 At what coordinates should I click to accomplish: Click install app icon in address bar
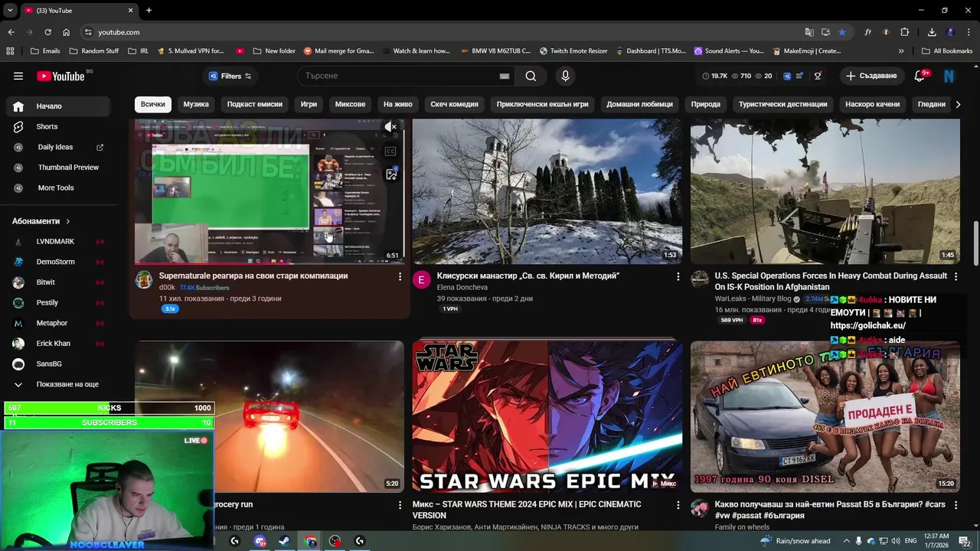click(x=825, y=32)
